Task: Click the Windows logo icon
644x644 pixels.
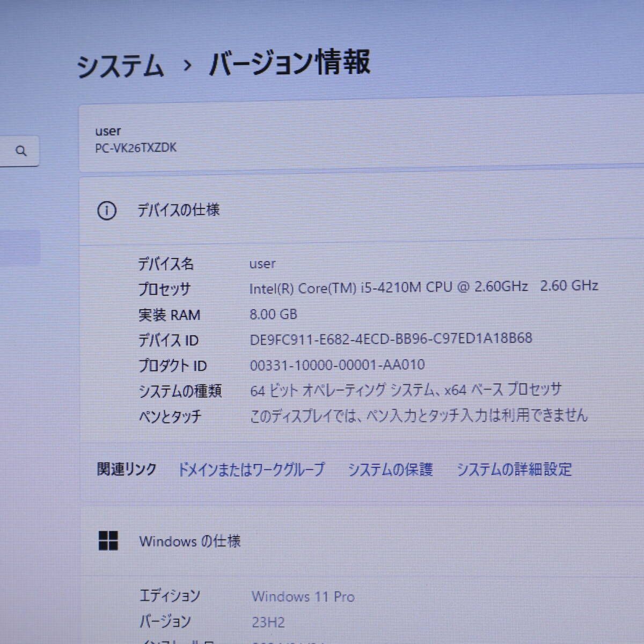Action: click(x=108, y=540)
